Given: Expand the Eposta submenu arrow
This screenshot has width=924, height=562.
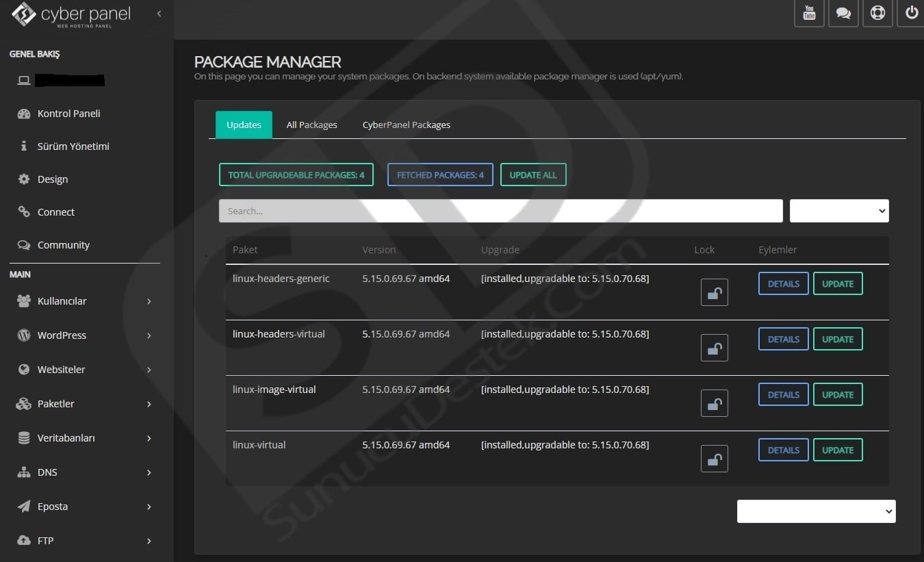Looking at the screenshot, I should click(x=149, y=507).
